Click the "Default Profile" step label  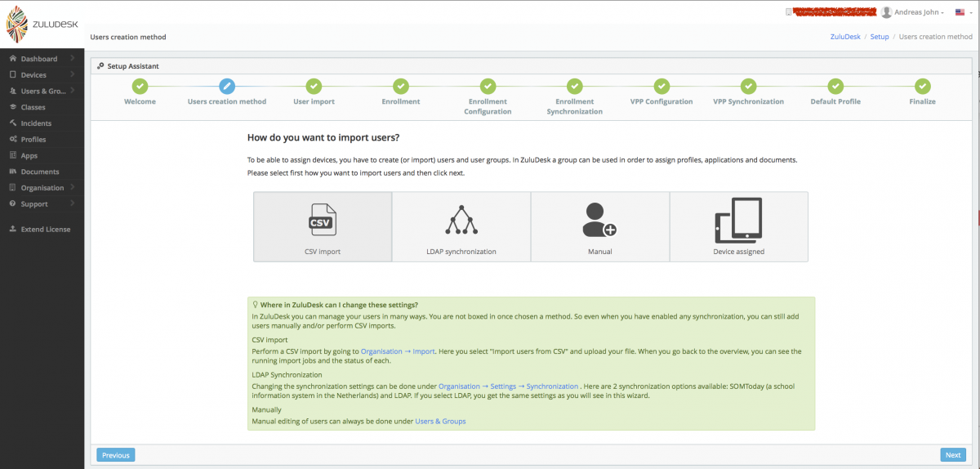point(835,101)
